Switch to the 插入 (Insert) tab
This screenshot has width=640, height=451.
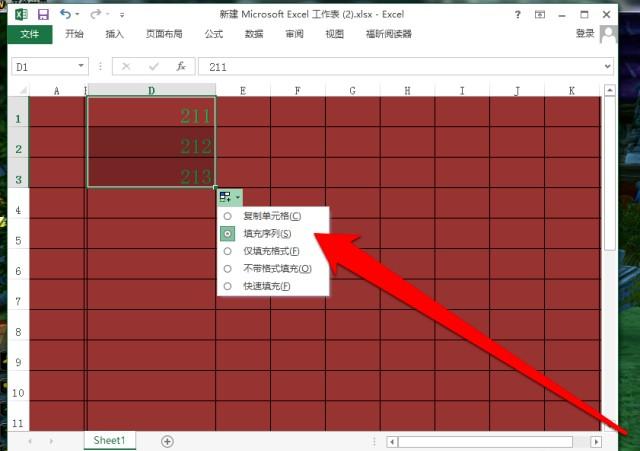114,34
